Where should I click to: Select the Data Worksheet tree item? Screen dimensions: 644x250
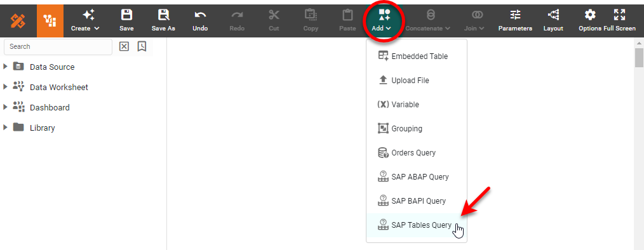50,87
